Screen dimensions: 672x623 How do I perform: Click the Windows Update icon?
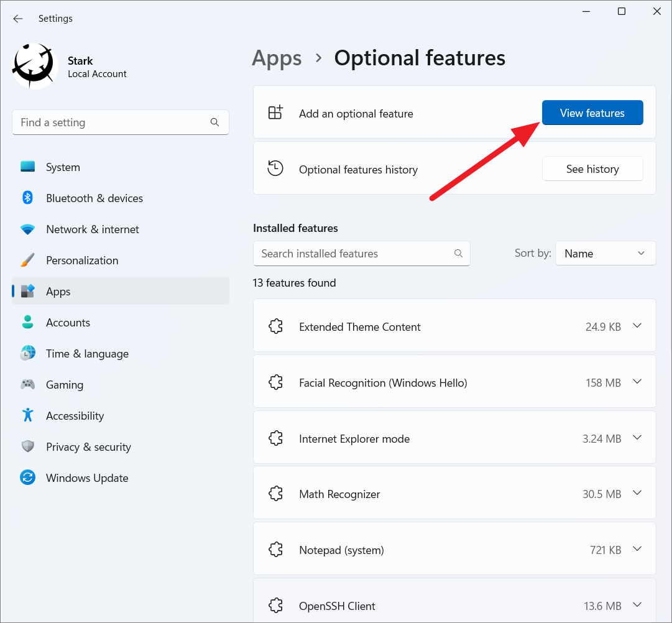[x=27, y=478]
